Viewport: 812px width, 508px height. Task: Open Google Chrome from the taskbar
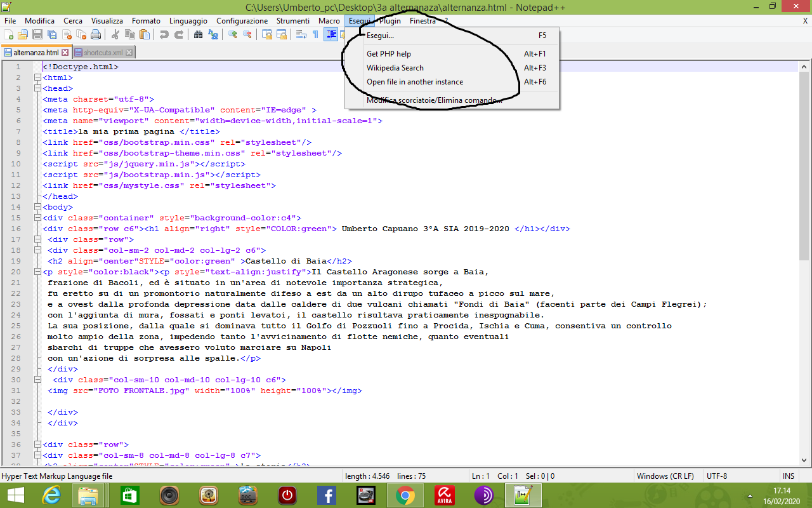click(x=405, y=496)
